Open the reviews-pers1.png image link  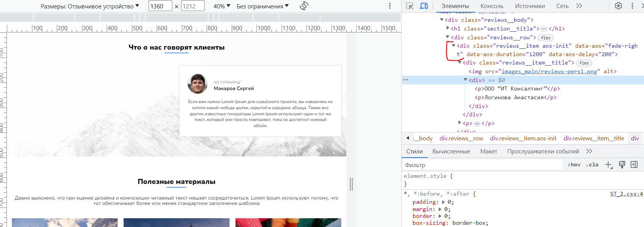click(x=549, y=71)
